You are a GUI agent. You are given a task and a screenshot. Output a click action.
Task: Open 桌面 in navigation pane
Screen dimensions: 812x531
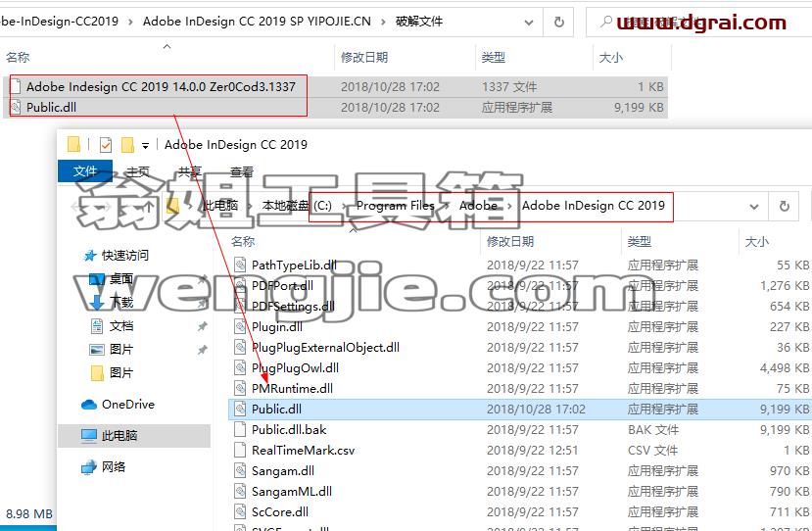pyautogui.click(x=121, y=279)
